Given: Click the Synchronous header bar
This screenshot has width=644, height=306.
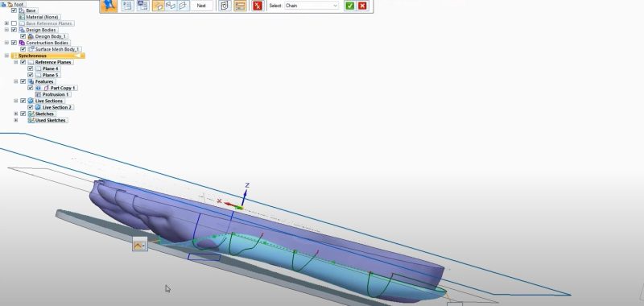Looking at the screenshot, I should tap(48, 56).
